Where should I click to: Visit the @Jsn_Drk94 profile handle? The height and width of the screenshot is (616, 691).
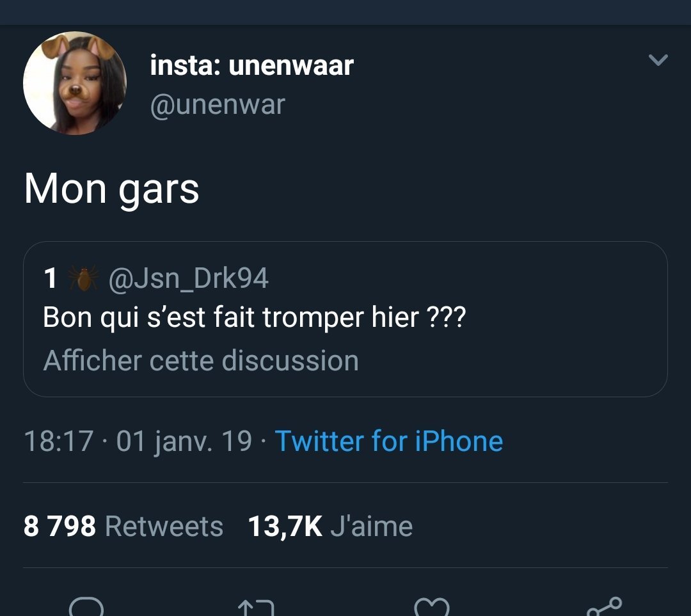coord(189,278)
